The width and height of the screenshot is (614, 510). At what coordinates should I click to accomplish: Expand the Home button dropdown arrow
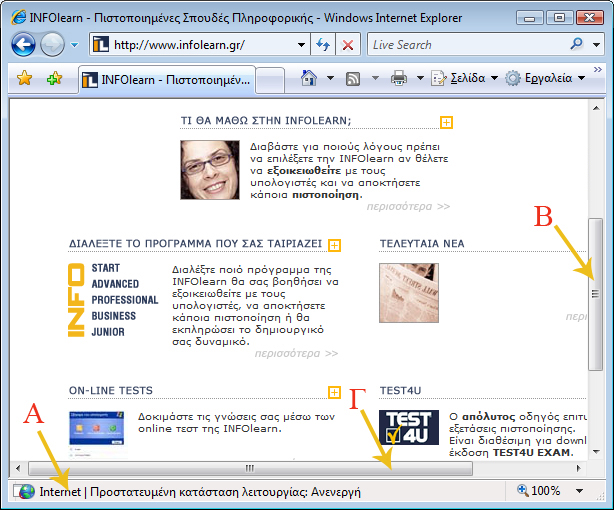click(330, 78)
